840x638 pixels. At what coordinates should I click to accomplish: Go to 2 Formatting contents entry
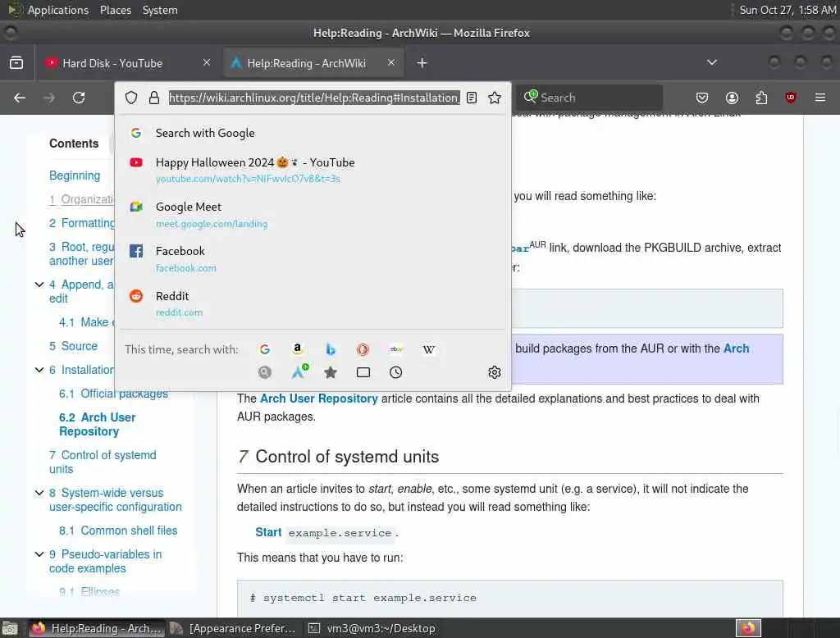(82, 223)
